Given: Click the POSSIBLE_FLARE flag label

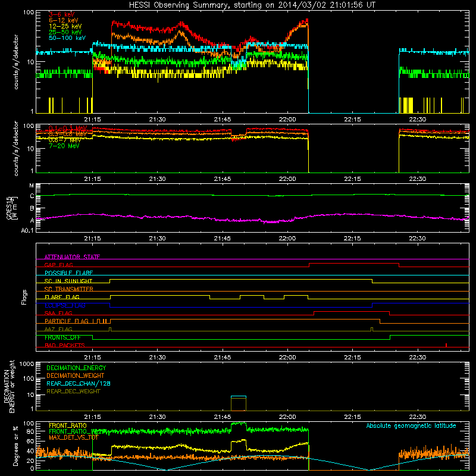Looking at the screenshot, I should click(x=68, y=273).
